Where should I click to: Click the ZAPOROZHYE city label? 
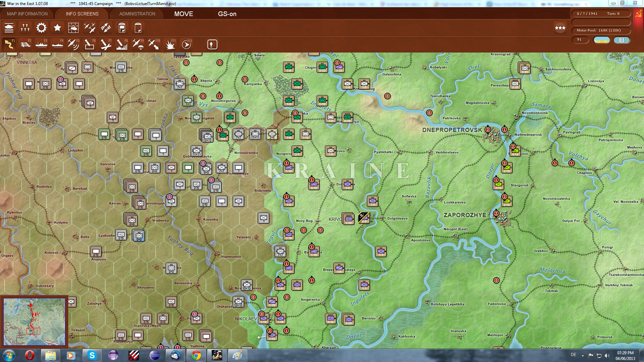click(x=465, y=215)
